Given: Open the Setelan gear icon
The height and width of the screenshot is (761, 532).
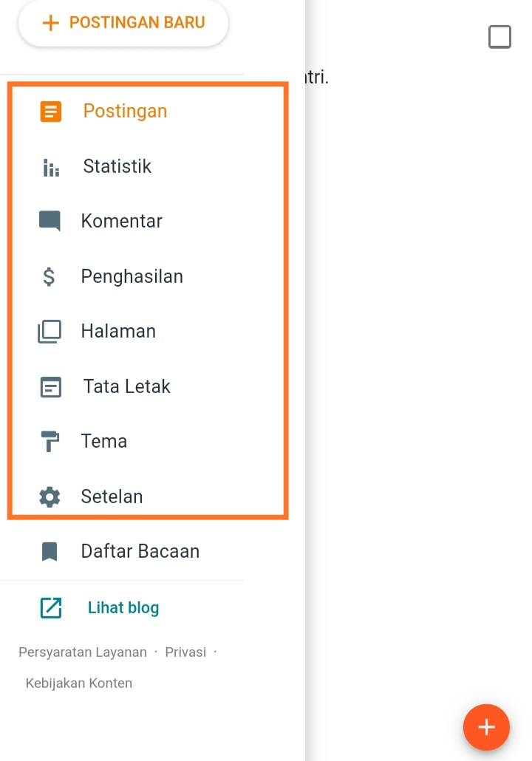Looking at the screenshot, I should (50, 497).
